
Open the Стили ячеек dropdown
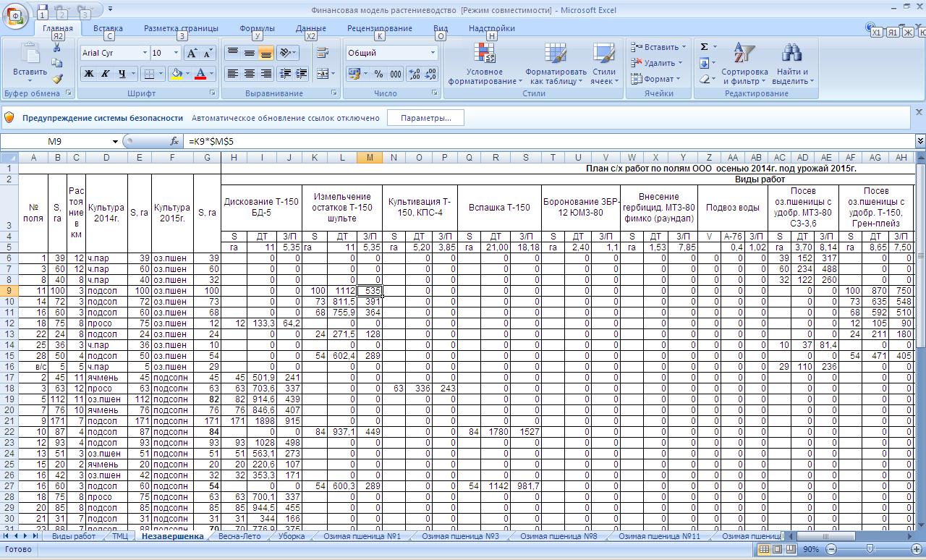tap(603, 64)
